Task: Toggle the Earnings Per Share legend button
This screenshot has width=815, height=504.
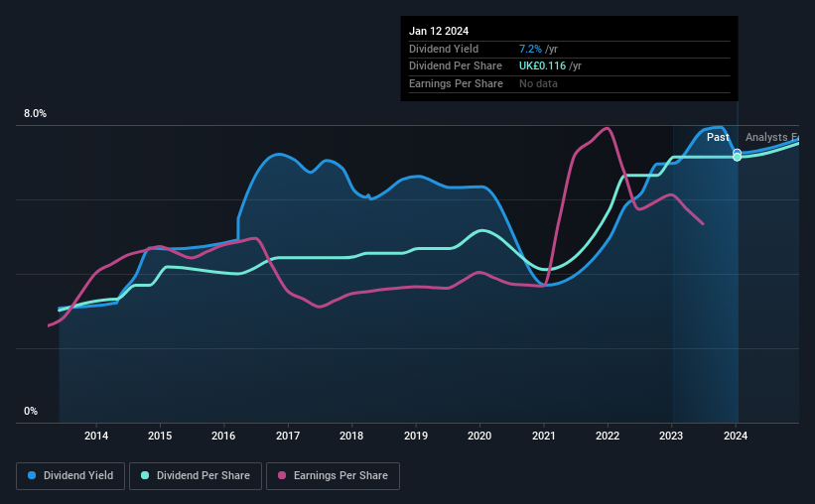Action: point(333,476)
